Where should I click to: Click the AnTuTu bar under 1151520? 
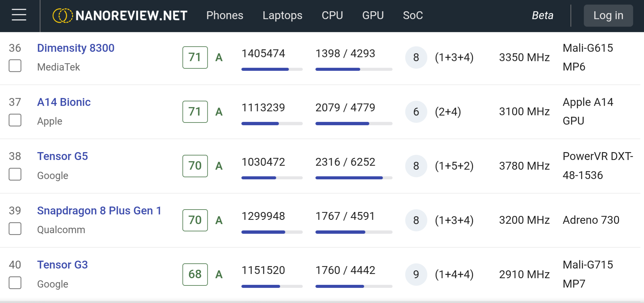(x=272, y=286)
